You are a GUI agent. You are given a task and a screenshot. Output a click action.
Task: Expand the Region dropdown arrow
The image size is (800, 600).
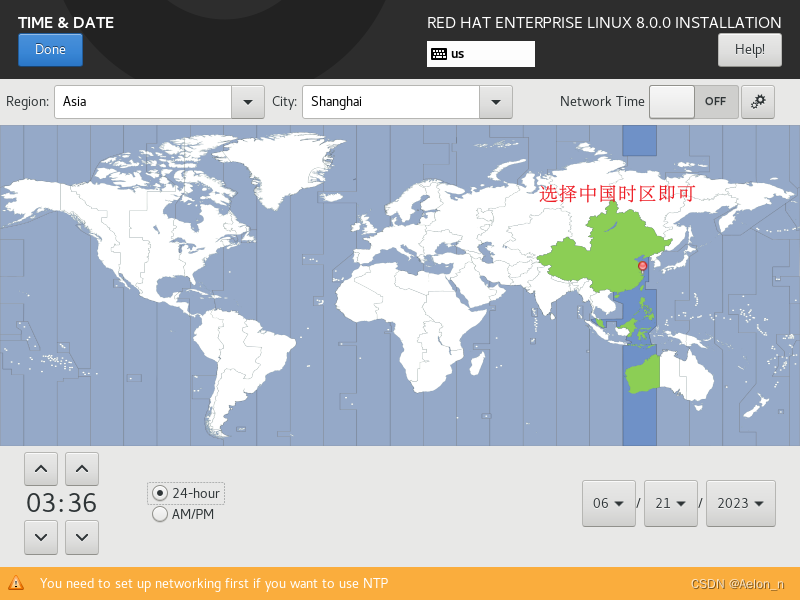(248, 102)
